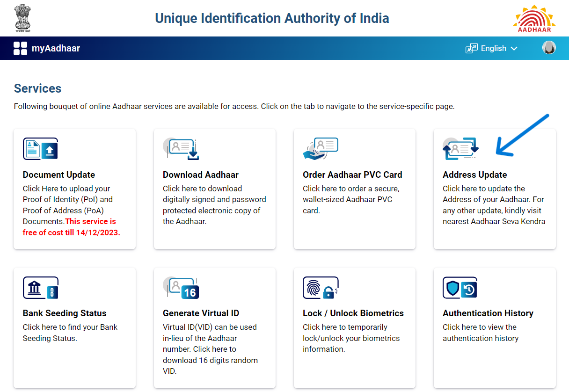Click the Lock / Unlock Biometrics fingerprint icon
Viewport: 569px width, 392px height.
point(321,288)
